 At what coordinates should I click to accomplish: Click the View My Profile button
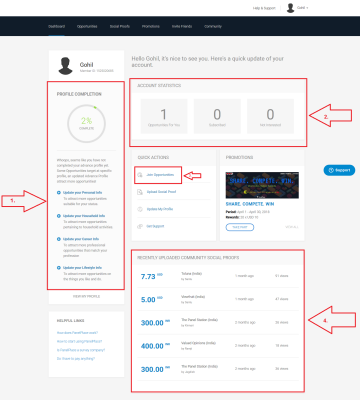click(x=86, y=296)
